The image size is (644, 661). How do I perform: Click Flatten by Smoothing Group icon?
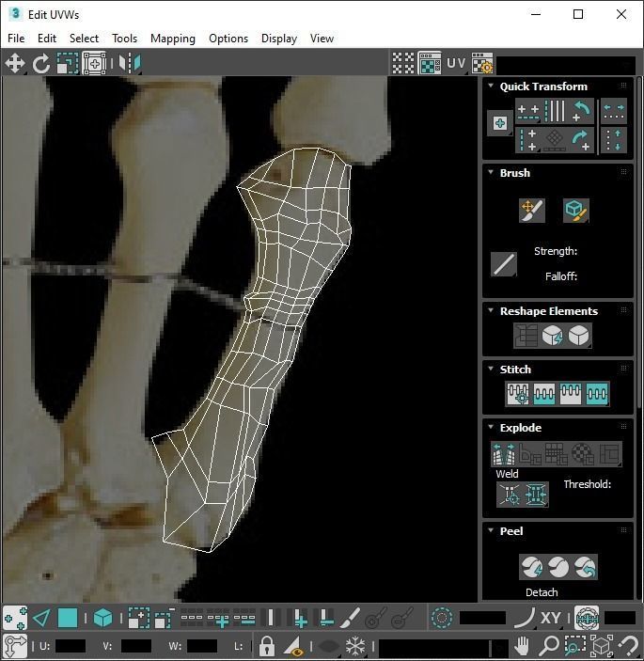(557, 454)
